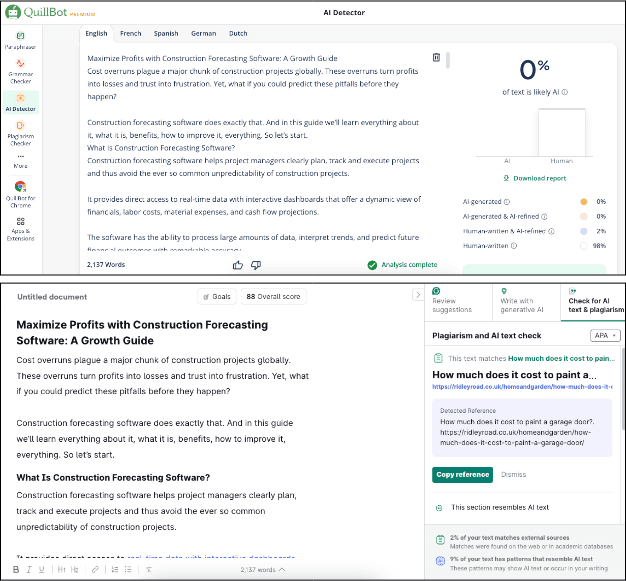626x581 pixels.
Task: Click the thumbs up feedback icon
Action: click(238, 265)
